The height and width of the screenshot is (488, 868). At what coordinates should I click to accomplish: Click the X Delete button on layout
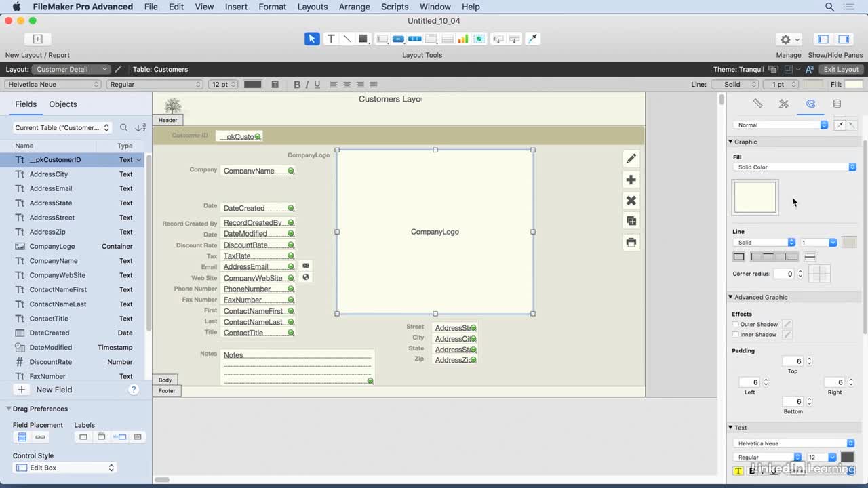[x=631, y=201]
